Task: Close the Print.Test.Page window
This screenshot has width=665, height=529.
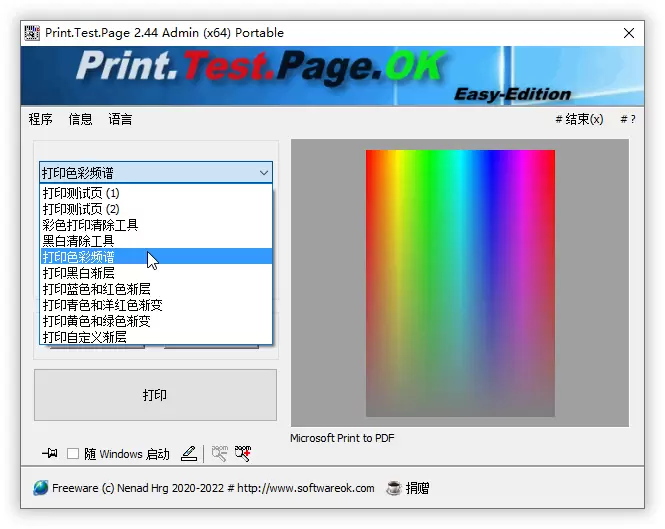Action: [x=629, y=33]
